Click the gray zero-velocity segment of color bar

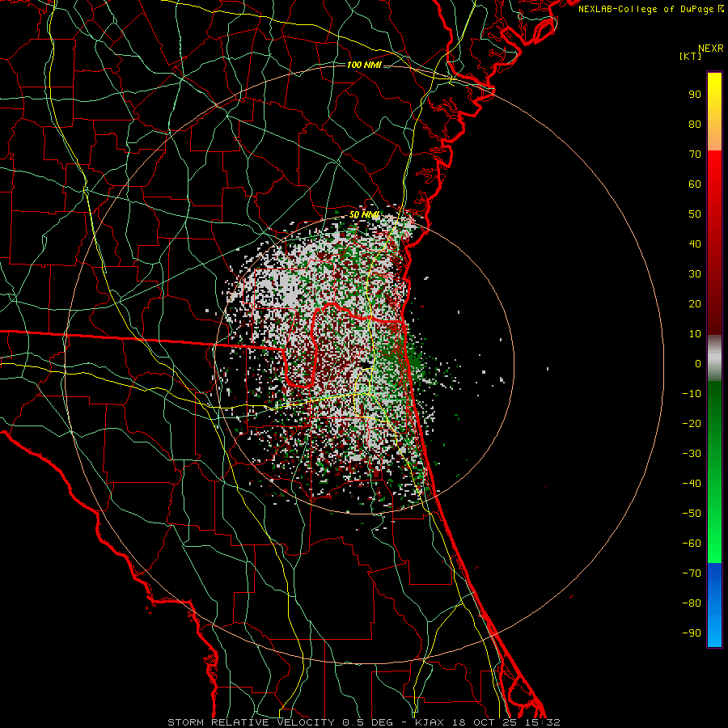click(714, 358)
